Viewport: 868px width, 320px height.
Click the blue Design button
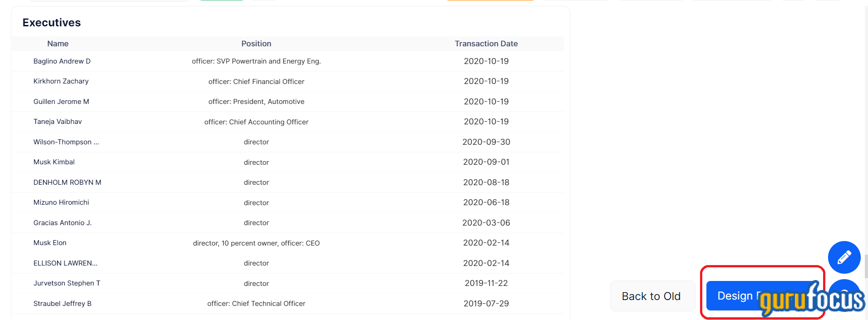(x=735, y=296)
